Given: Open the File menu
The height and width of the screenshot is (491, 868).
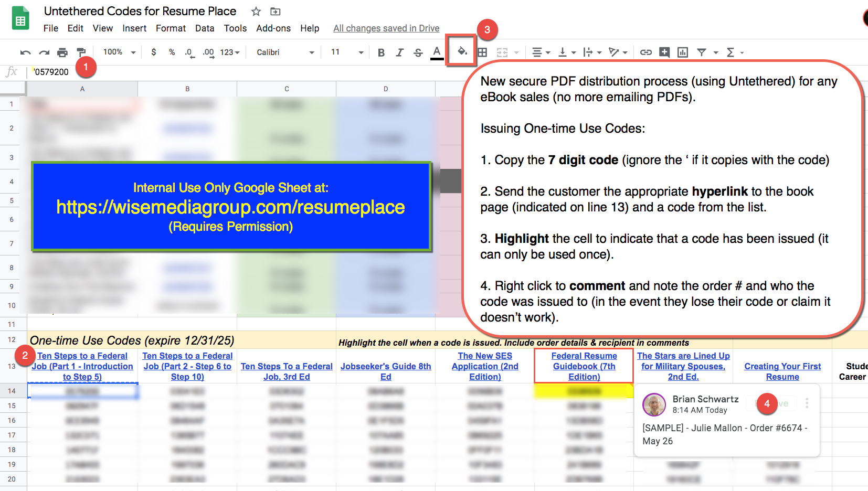Looking at the screenshot, I should point(51,28).
